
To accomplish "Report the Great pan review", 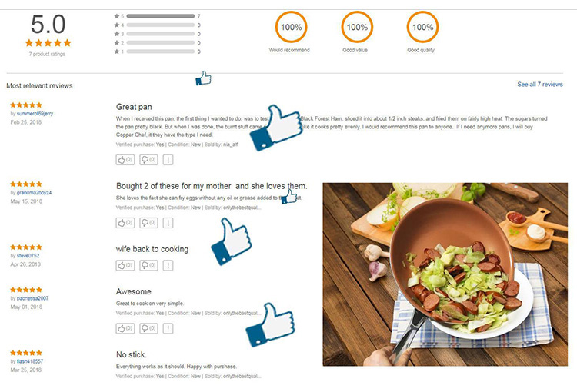I will 168,160.
